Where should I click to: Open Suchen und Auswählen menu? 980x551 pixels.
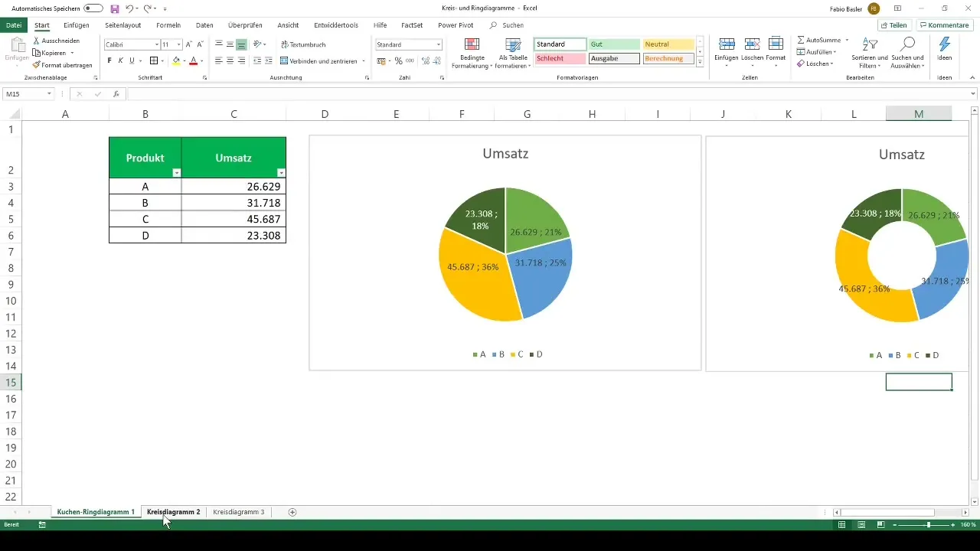pos(907,52)
